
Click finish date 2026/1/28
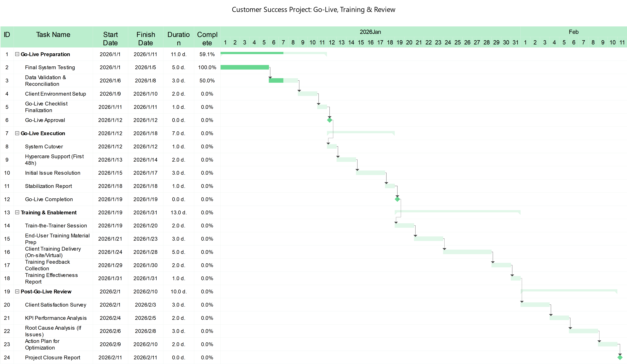point(146,252)
